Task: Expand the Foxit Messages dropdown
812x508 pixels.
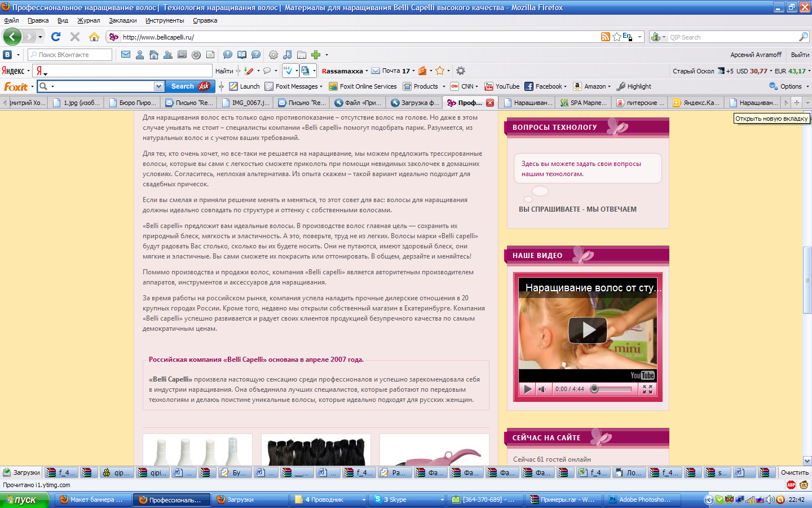Action: pos(321,87)
